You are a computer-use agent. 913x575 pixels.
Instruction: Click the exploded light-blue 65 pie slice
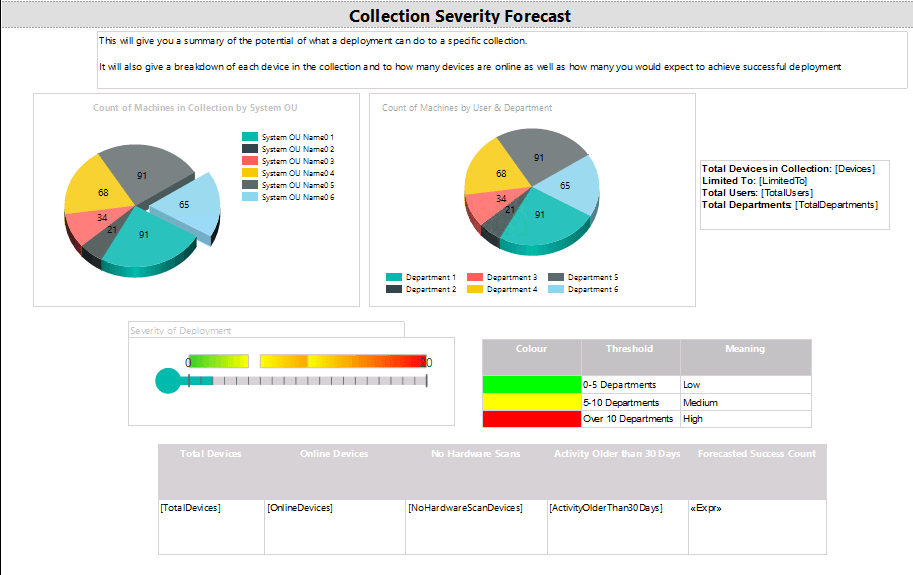click(187, 204)
